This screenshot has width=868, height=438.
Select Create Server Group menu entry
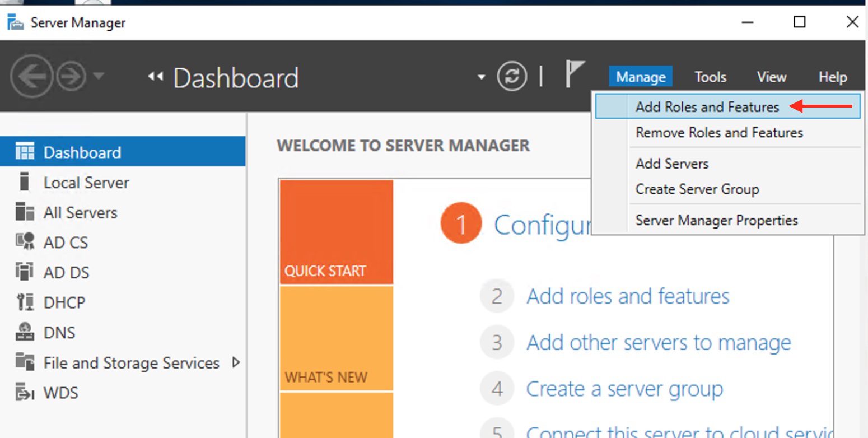pyautogui.click(x=727, y=189)
